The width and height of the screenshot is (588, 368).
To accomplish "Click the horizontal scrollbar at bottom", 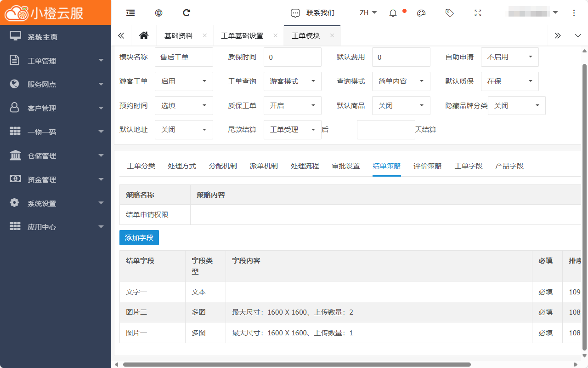I will [x=297, y=364].
